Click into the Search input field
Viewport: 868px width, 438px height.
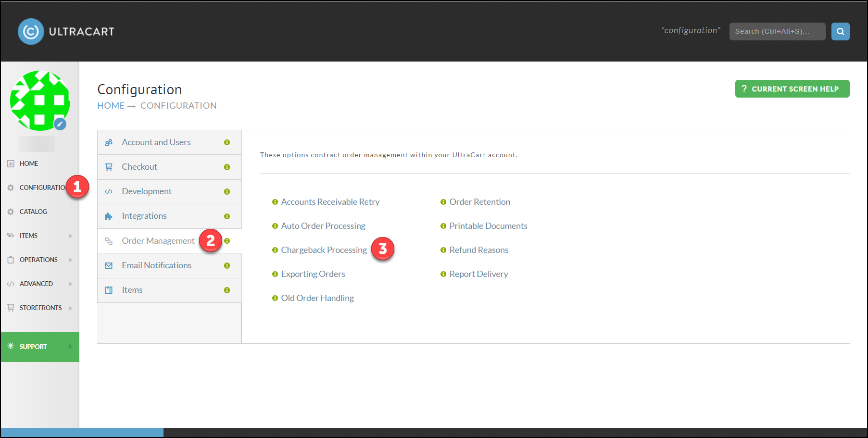(x=777, y=31)
